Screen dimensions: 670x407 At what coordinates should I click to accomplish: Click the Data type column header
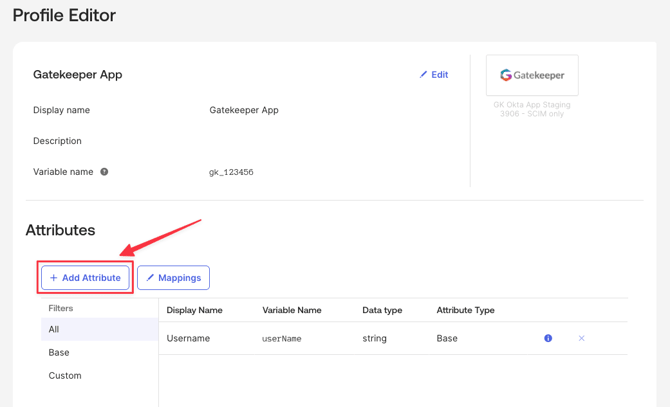point(382,310)
